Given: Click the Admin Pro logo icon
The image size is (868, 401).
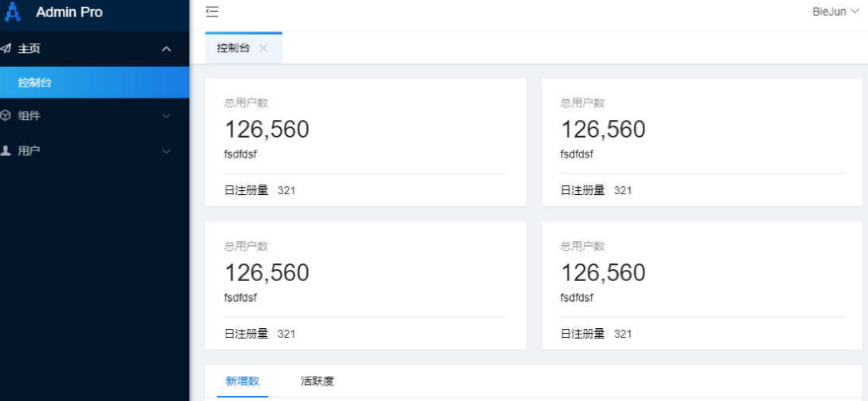Looking at the screenshot, I should point(12,12).
